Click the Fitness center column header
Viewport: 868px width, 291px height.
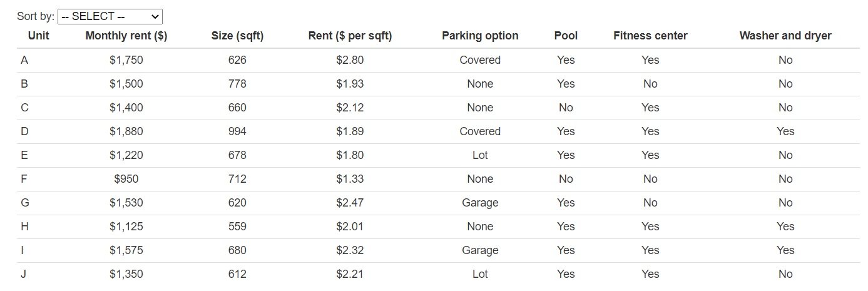click(x=650, y=36)
